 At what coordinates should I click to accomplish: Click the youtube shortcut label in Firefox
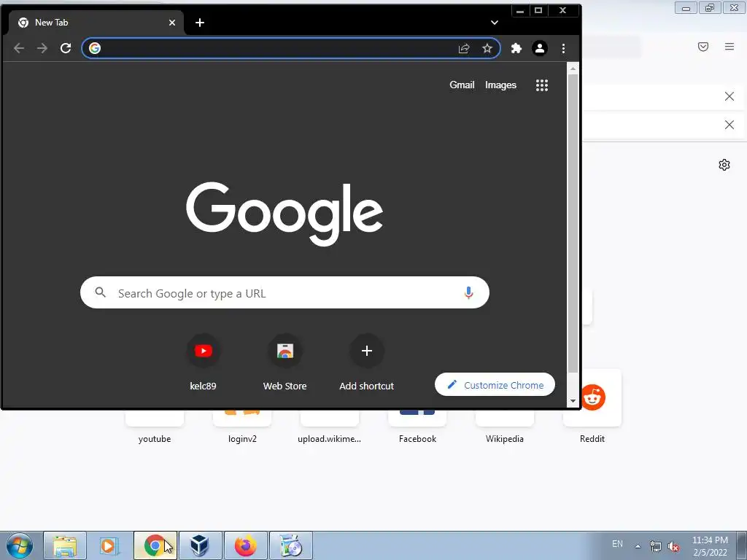(x=155, y=438)
